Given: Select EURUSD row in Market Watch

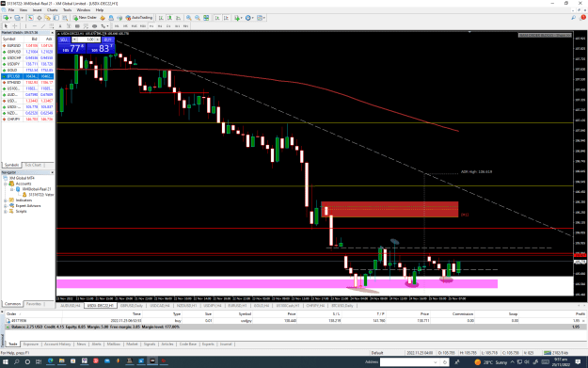Looking at the screenshot, I should pyautogui.click(x=27, y=45).
